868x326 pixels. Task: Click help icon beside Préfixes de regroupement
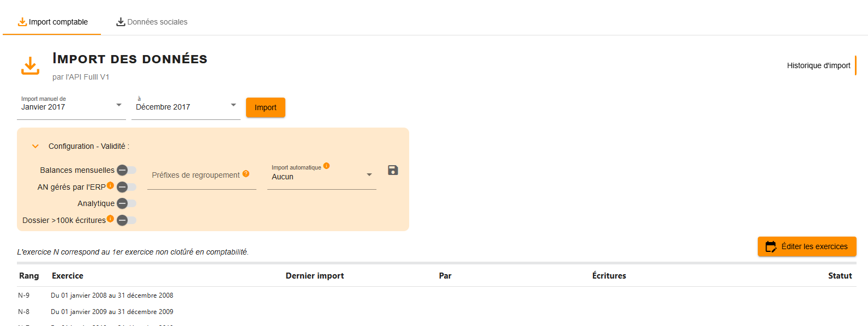coord(246,174)
